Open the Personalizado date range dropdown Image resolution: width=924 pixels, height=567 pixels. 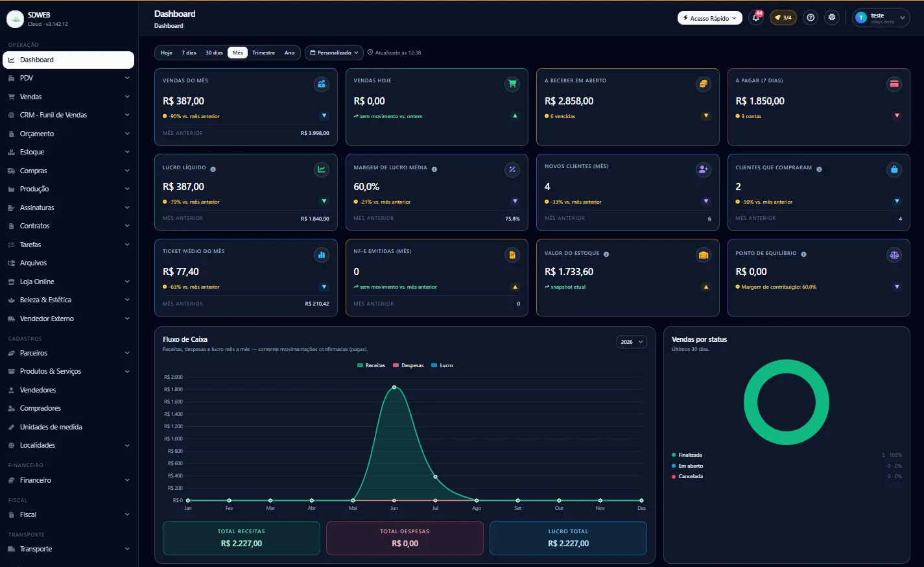click(x=334, y=53)
